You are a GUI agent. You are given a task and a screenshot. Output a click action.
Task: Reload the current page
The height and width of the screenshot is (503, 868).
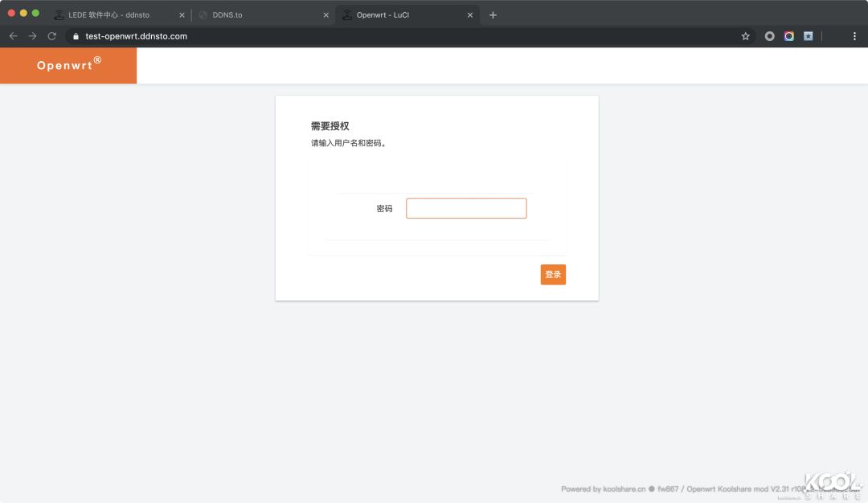coord(51,35)
